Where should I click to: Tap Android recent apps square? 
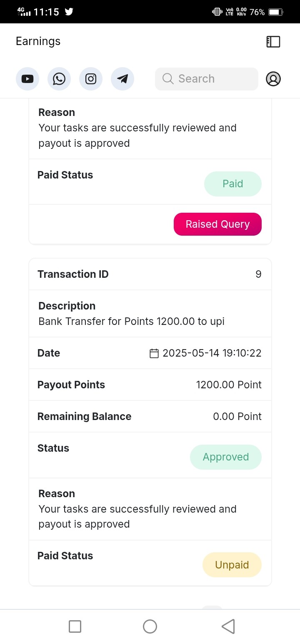pyautogui.click(x=75, y=626)
